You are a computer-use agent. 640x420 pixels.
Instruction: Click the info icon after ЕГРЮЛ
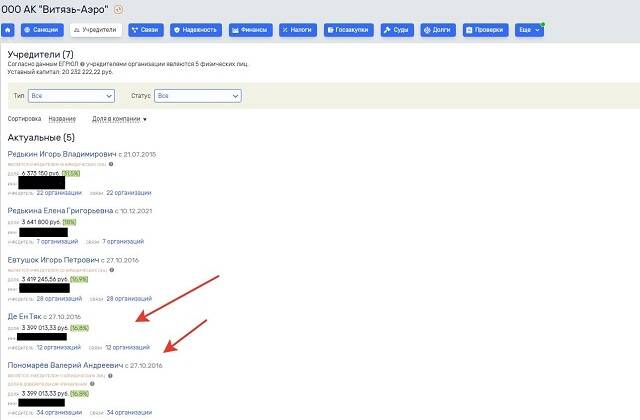(x=82, y=64)
